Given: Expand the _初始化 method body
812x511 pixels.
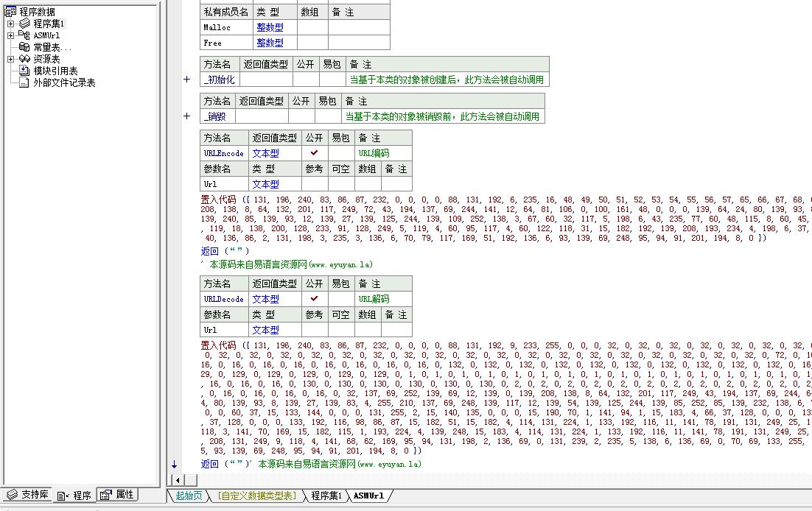Looking at the screenshot, I should 187,80.
